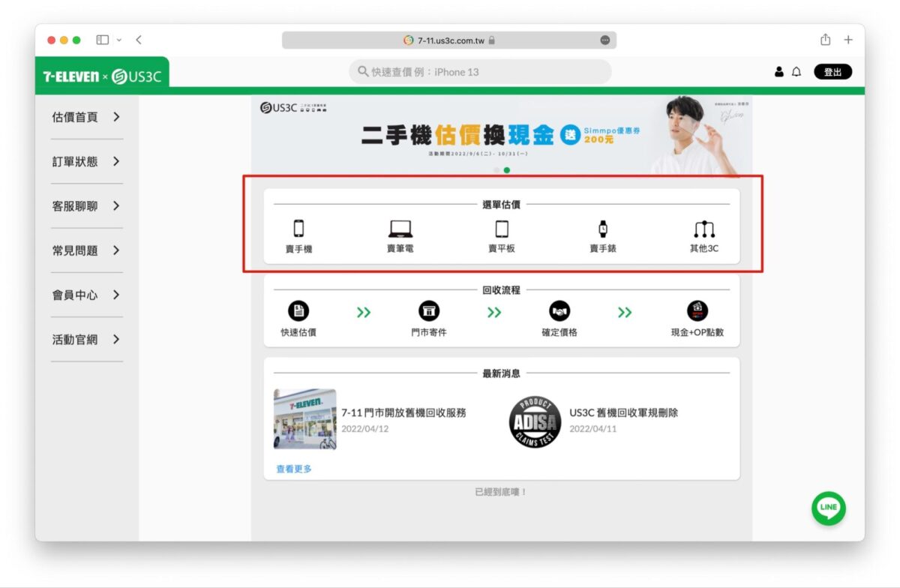Image resolution: width=900 pixels, height=588 pixels.
Task: Expand the 客服聊聊 sidebar item
Action: [x=86, y=206]
